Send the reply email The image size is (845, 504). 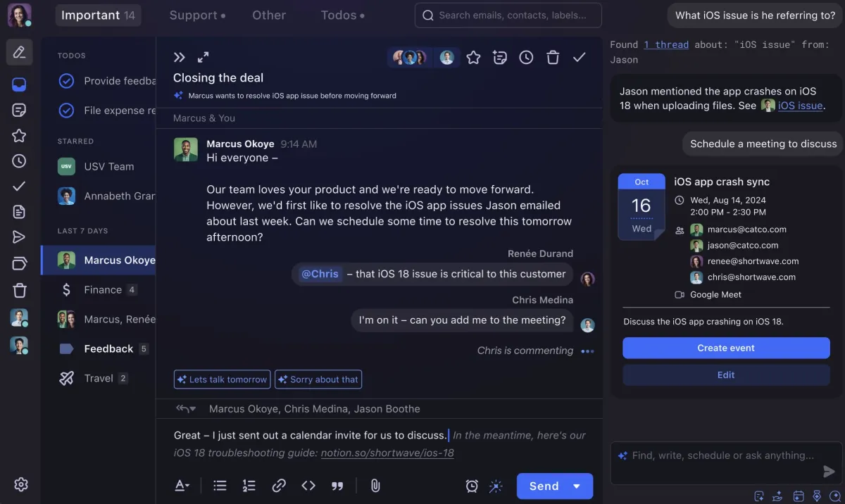tap(544, 486)
